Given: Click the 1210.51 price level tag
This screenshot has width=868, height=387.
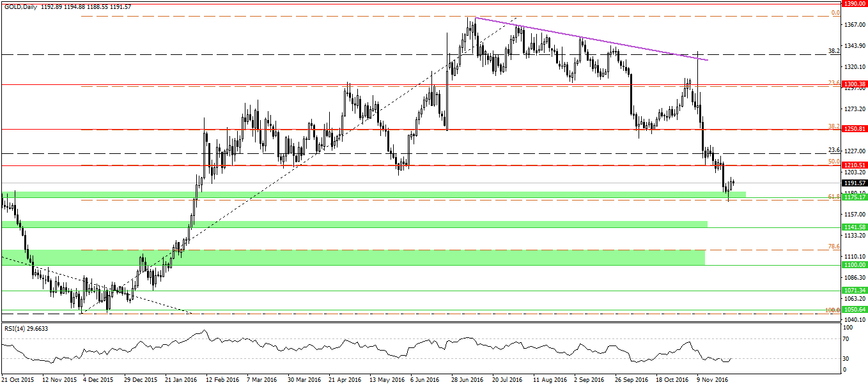Looking at the screenshot, I should point(854,165).
